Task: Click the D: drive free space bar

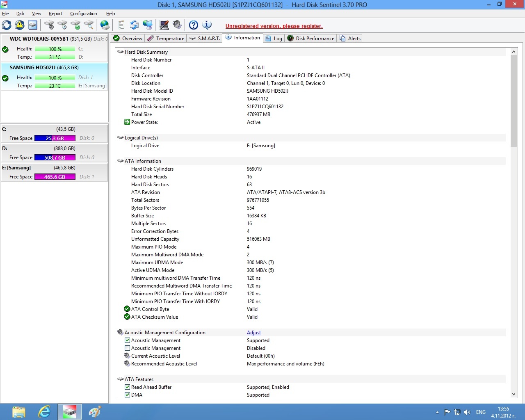Action: 55,157
